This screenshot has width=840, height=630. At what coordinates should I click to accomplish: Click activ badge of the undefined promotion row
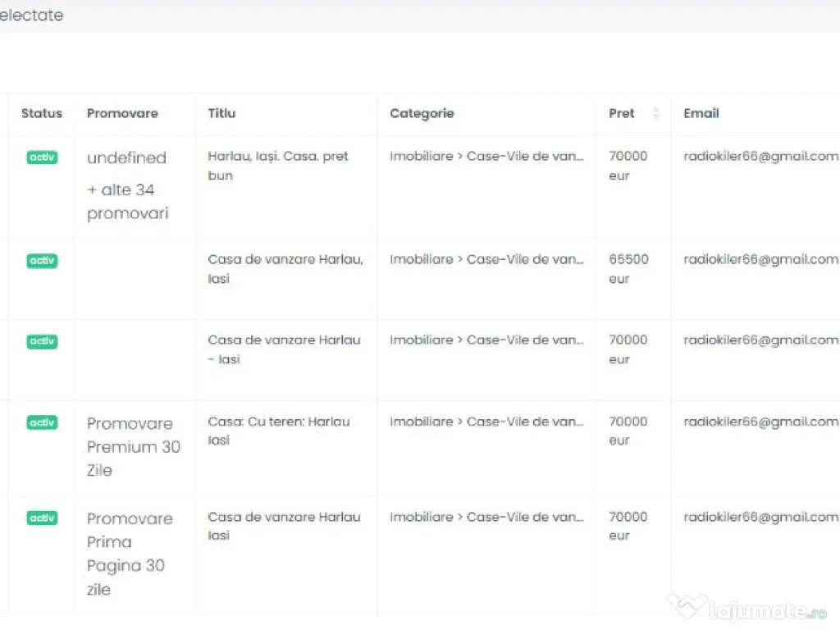(x=42, y=157)
